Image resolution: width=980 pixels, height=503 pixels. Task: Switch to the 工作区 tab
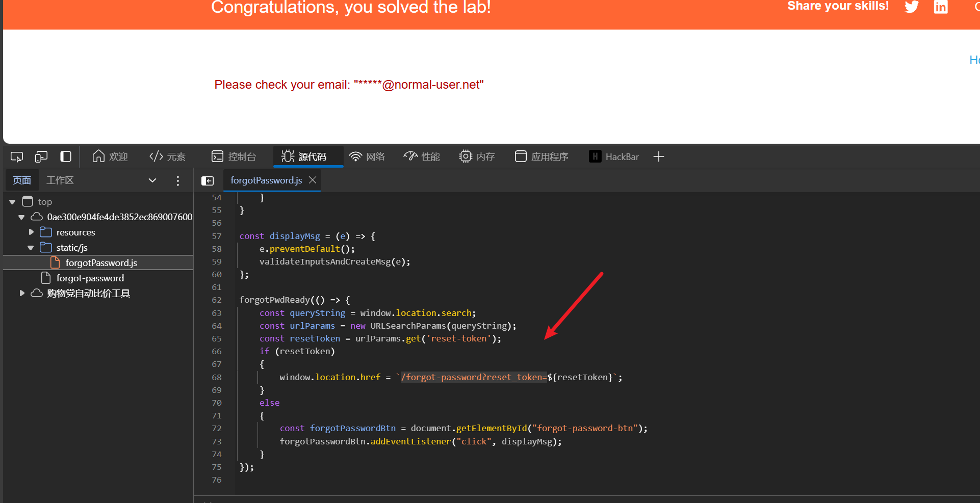(60, 180)
